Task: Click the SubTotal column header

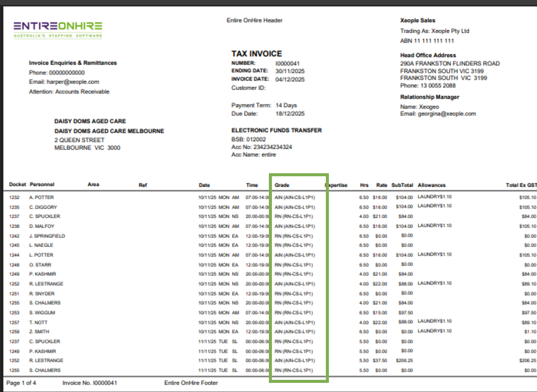Action: [x=402, y=185]
